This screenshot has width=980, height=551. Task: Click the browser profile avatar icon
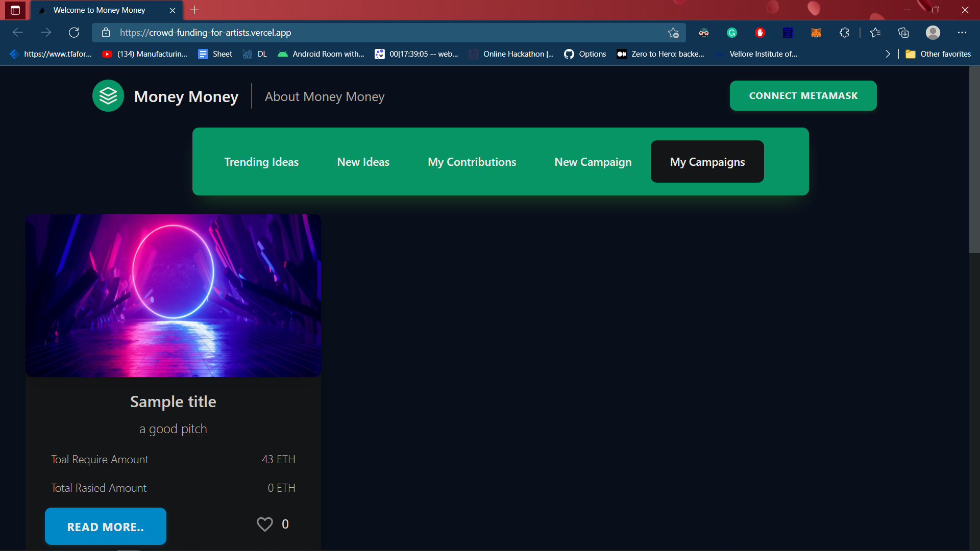pos(933,33)
